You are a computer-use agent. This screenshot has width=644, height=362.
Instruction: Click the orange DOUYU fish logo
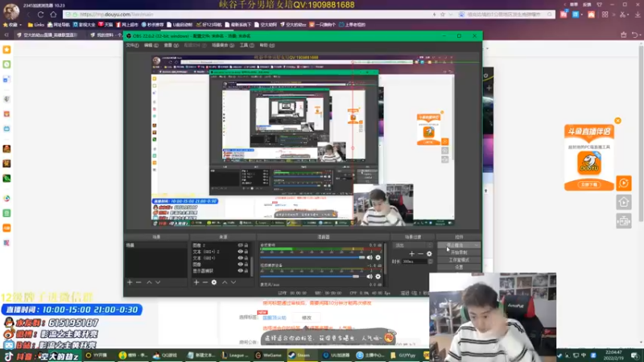[x=589, y=163]
